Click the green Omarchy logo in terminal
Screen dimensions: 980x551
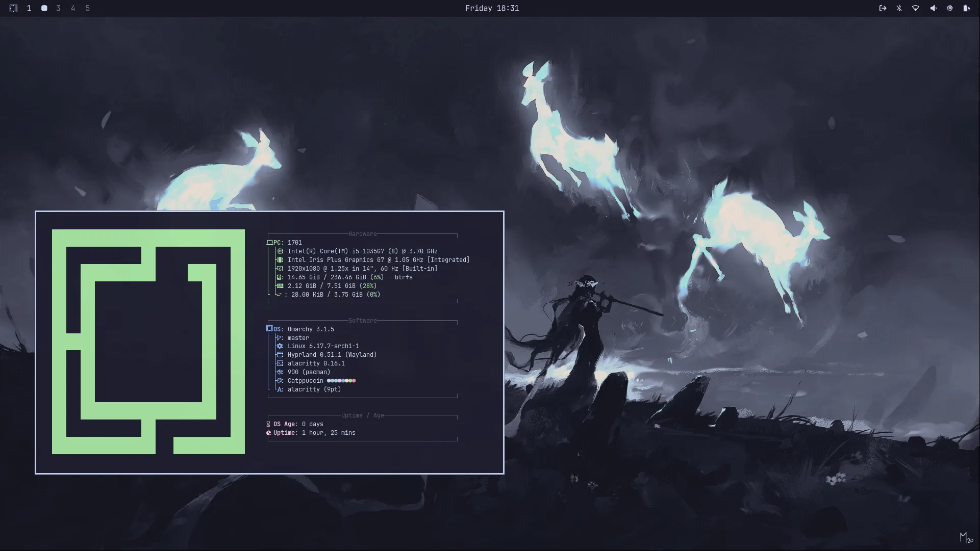148,342
